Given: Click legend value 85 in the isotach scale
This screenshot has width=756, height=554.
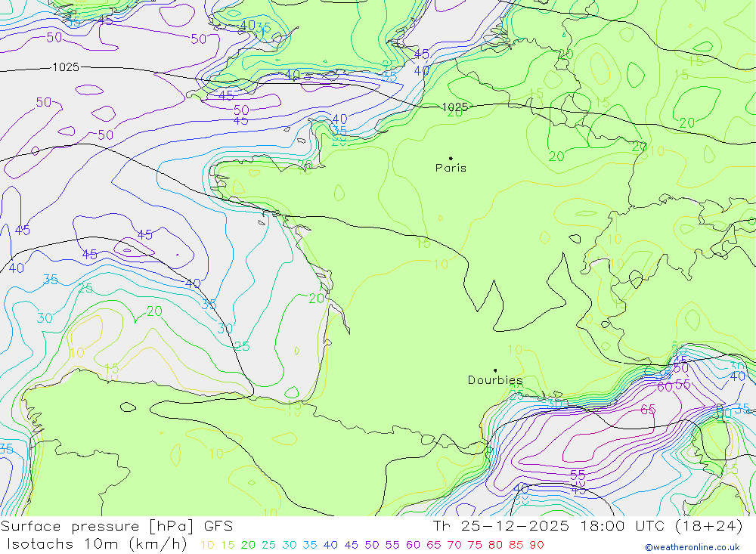Looking at the screenshot, I should point(516,545).
